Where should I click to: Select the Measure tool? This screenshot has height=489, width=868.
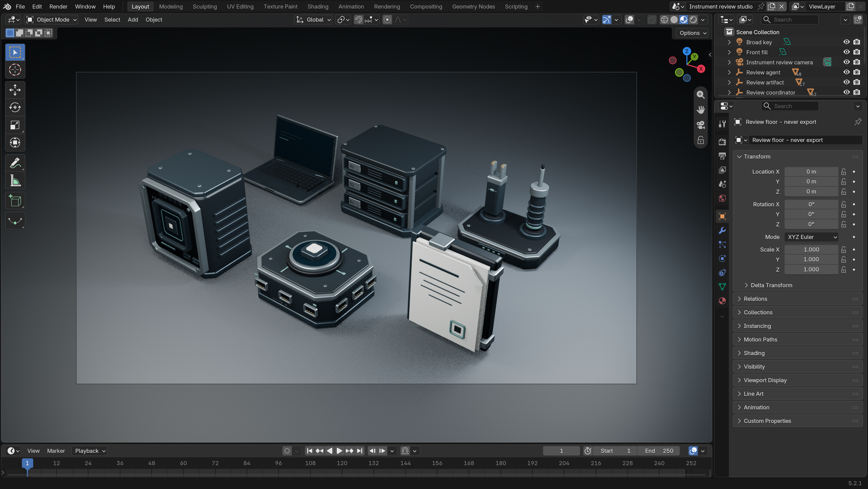point(15,180)
